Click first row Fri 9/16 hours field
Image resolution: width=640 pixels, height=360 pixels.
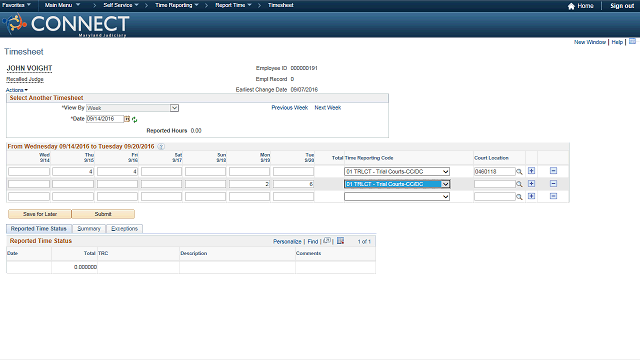(117, 172)
